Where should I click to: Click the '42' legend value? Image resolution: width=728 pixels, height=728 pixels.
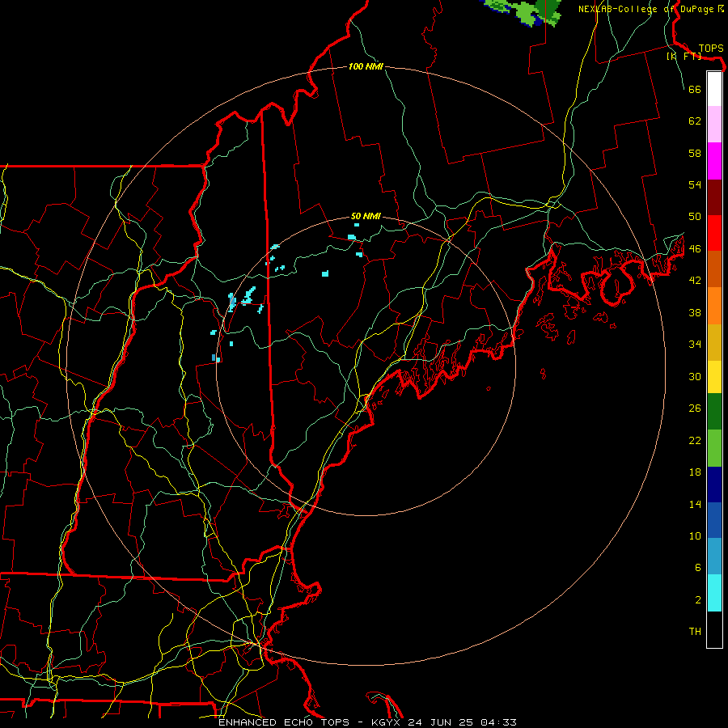(x=695, y=280)
